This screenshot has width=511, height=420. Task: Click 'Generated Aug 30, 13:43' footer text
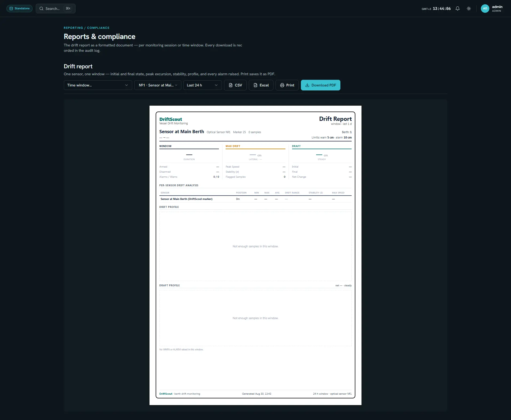(x=256, y=394)
